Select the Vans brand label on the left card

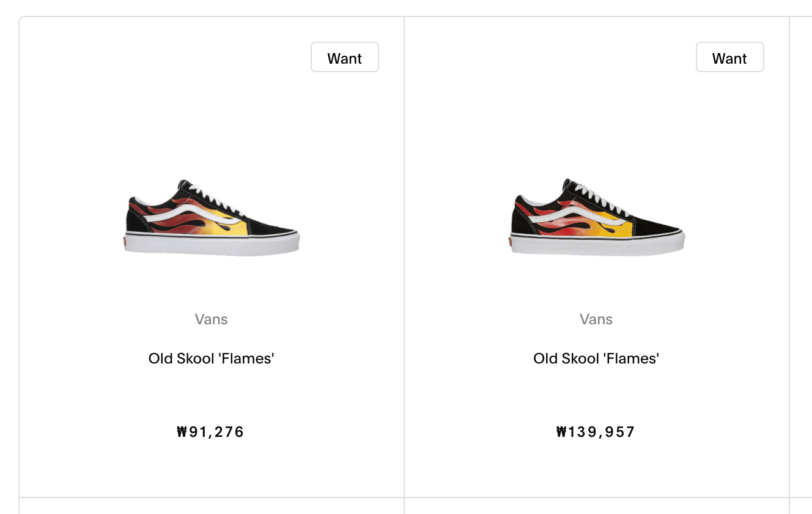pos(211,319)
